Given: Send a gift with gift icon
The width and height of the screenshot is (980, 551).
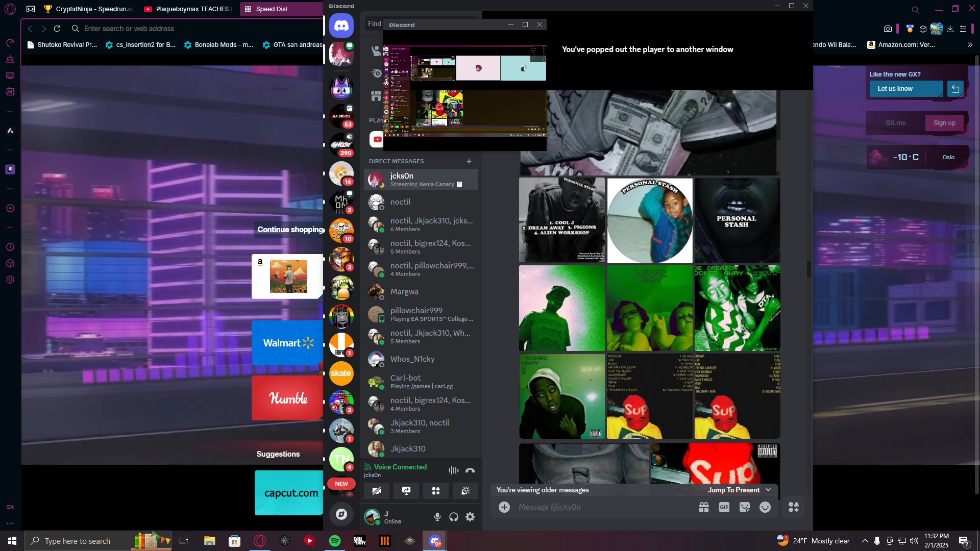Looking at the screenshot, I should (x=703, y=507).
